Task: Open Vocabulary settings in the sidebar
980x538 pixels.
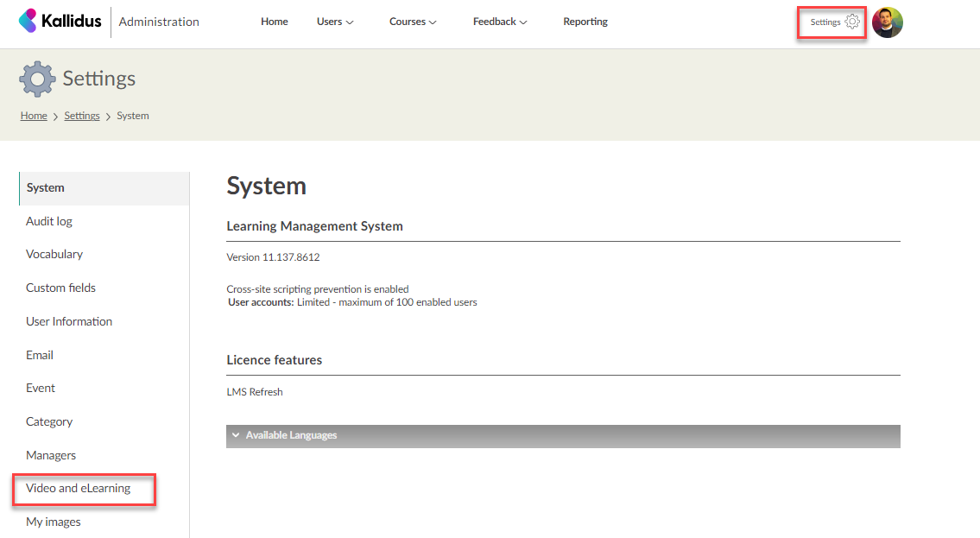Action: click(x=54, y=254)
